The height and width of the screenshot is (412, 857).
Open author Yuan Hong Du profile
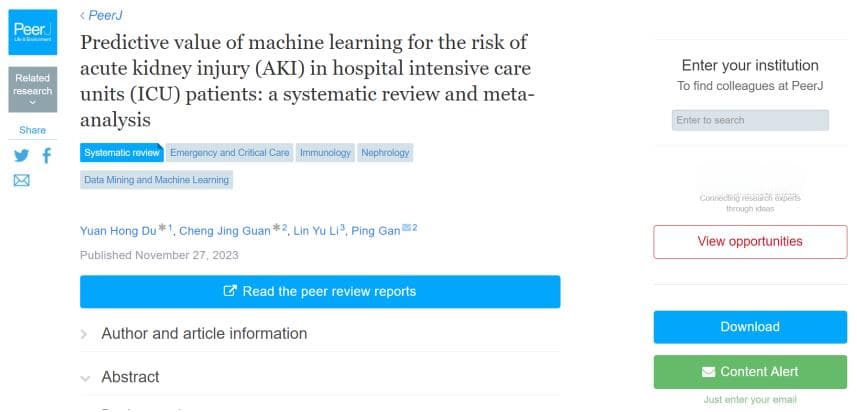(x=118, y=231)
